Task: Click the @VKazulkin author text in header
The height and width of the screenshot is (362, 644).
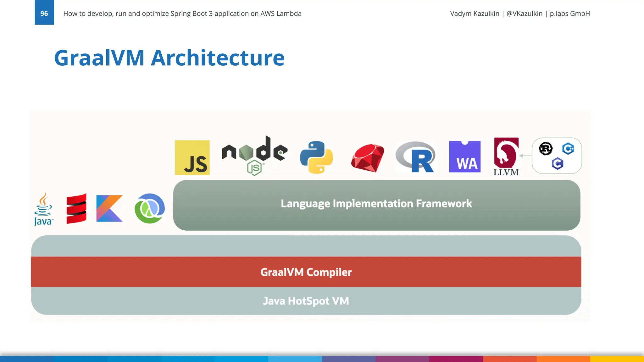Action: coord(524,14)
